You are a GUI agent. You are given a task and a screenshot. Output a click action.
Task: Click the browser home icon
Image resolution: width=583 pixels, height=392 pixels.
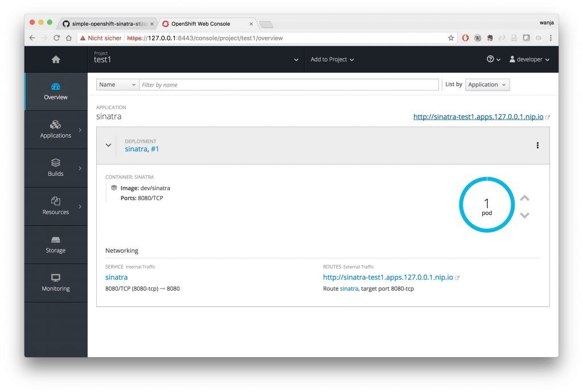point(69,38)
